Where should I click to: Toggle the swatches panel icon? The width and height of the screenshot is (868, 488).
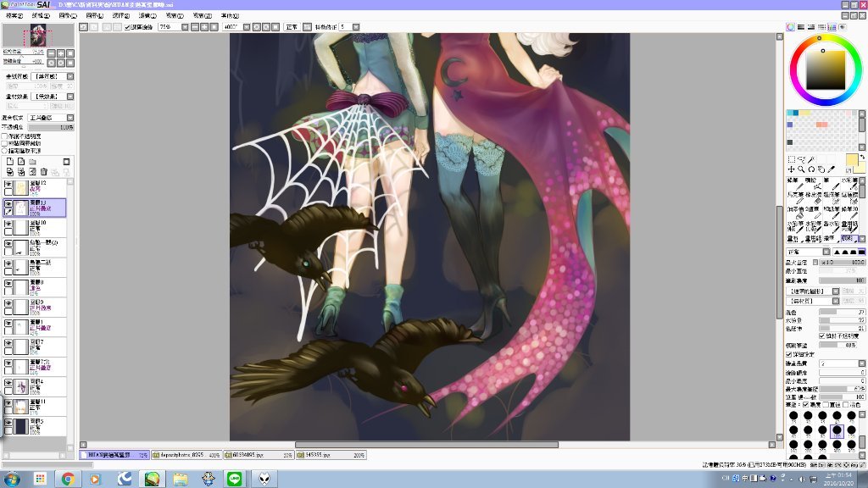(832, 26)
